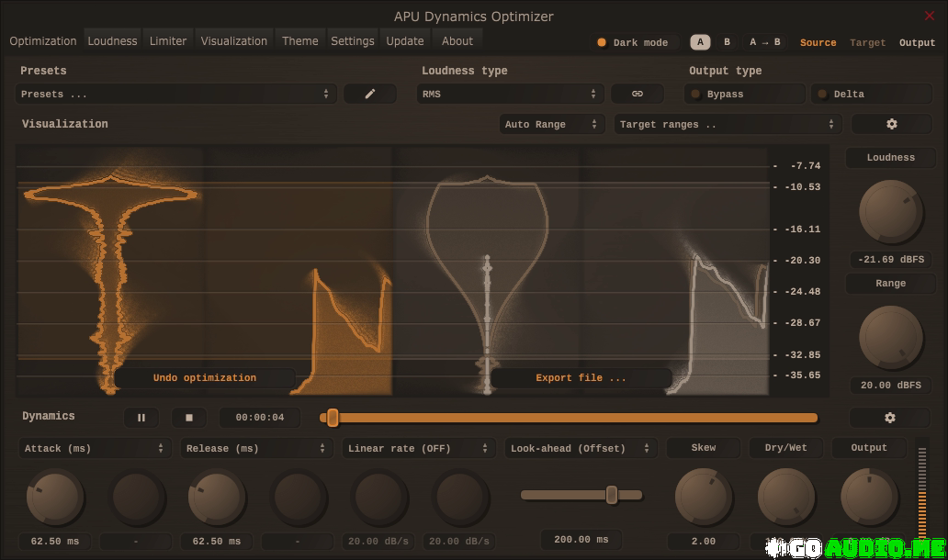Click the 200.00 ms look-ahead value field
The width and height of the screenshot is (948, 560).
[581, 540]
